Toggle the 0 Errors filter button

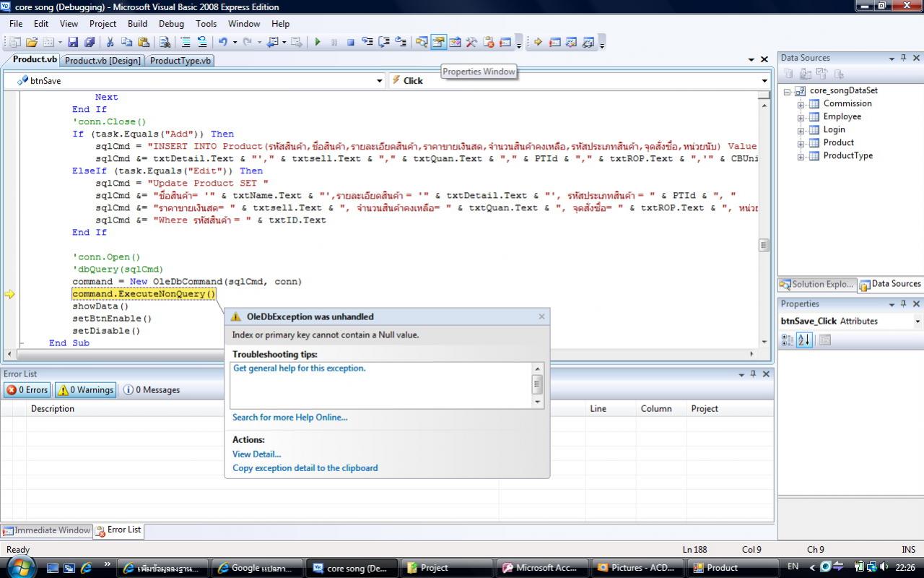pyautogui.click(x=27, y=390)
